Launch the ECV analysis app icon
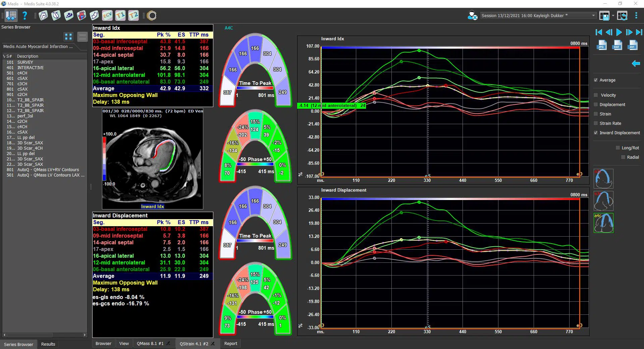Viewport: 644px width, 349px height. [107, 15]
